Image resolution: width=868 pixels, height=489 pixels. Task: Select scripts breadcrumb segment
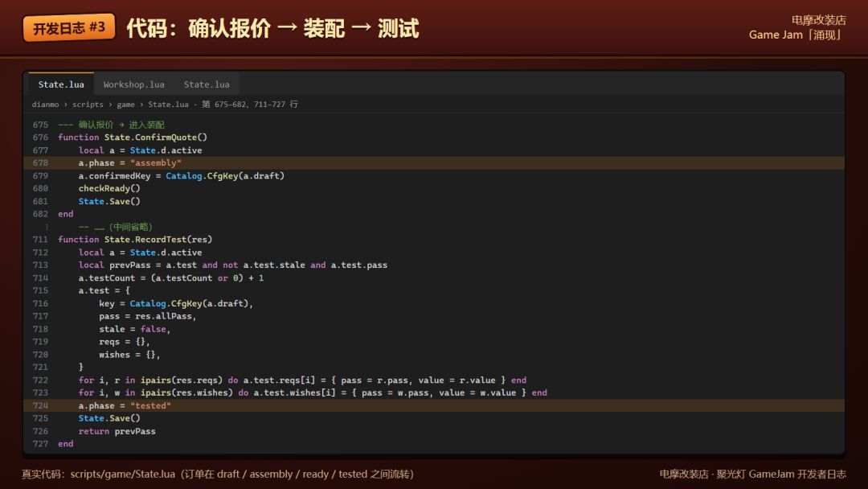tap(88, 104)
